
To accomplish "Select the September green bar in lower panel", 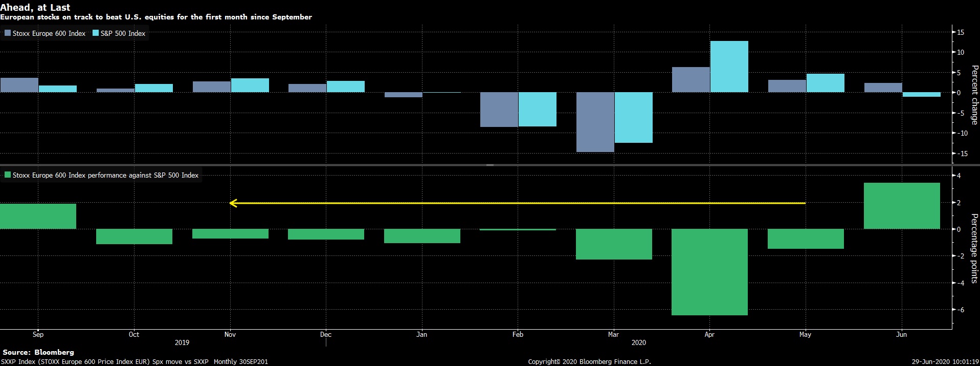I will [x=38, y=216].
